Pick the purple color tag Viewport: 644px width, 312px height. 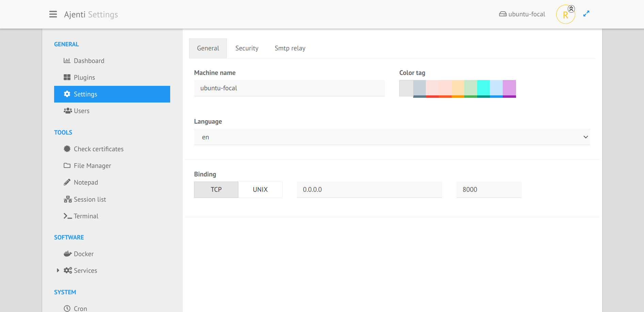(x=509, y=89)
